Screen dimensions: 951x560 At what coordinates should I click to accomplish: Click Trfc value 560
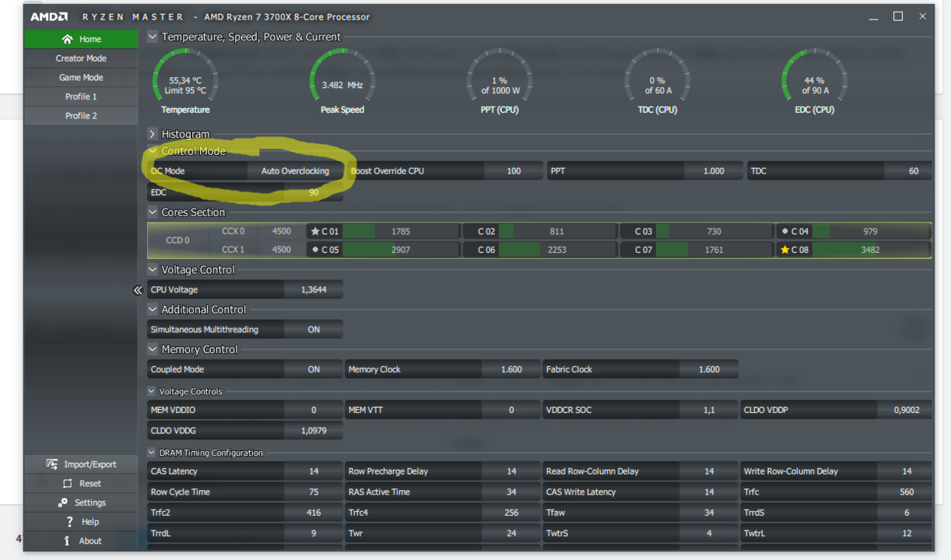pyautogui.click(x=904, y=492)
